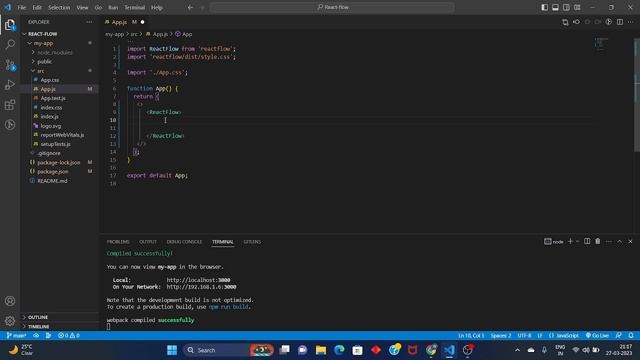Open the Terminal menu
Screen dimensions: 640x360
134,7
